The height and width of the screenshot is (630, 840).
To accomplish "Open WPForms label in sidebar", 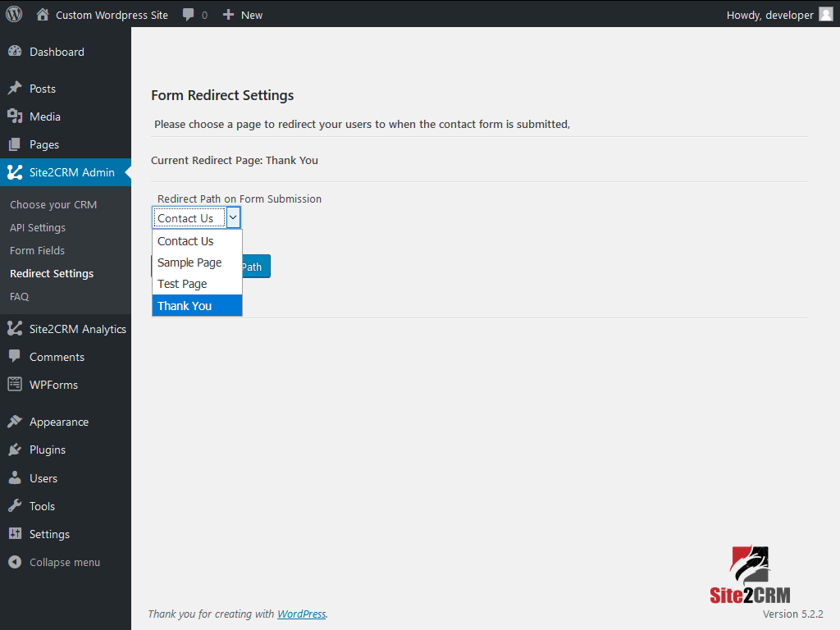I will (x=53, y=385).
